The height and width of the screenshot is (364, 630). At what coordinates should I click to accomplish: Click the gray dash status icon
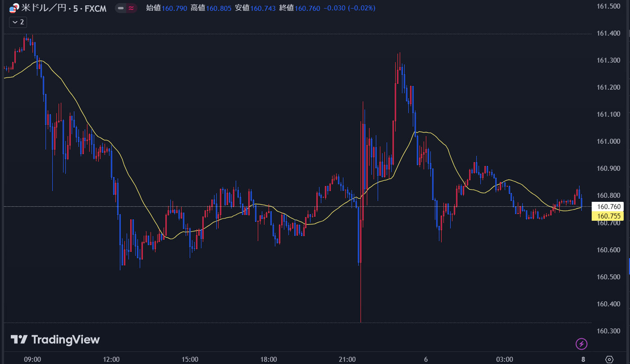pos(121,8)
